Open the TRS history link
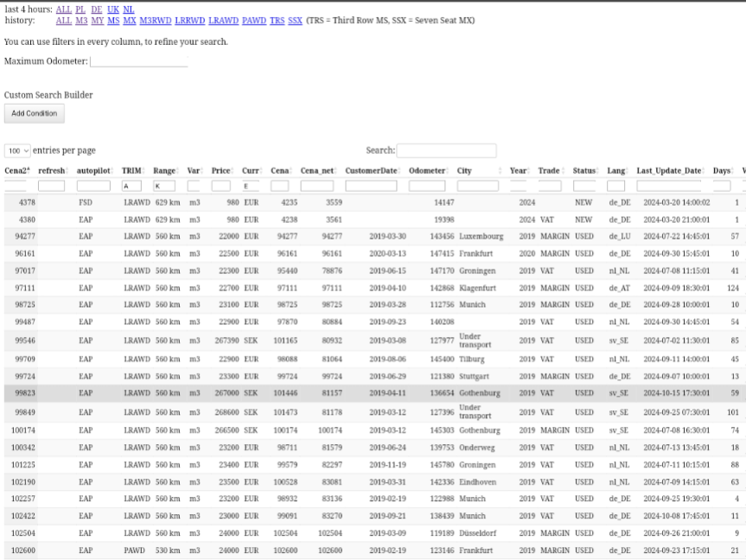746x560 pixels. [x=277, y=21]
